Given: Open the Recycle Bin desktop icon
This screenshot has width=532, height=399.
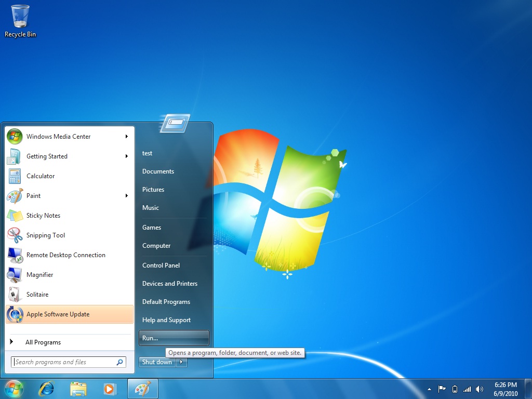Looking at the screenshot, I should pos(20,21).
